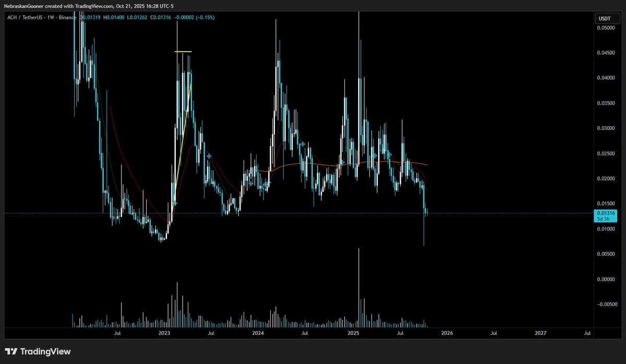626x364 pixels.
Task: Click the blue countdown timer showing 5d 3h
Action: [605, 219]
